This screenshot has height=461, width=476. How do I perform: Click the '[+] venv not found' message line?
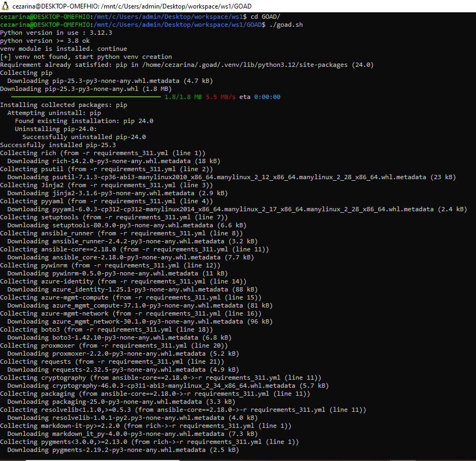85,57
